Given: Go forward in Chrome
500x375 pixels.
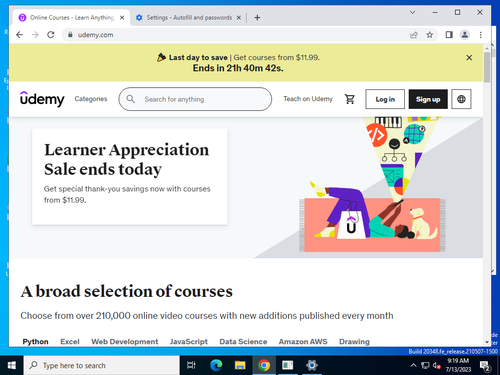Looking at the screenshot, I should pos(35,35).
